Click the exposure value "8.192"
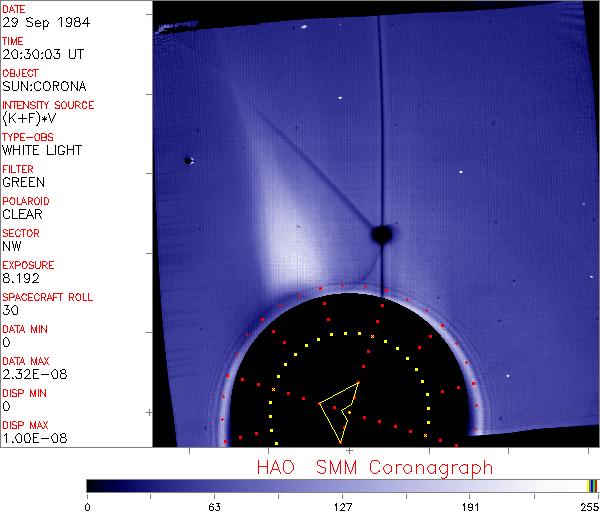 point(21,278)
